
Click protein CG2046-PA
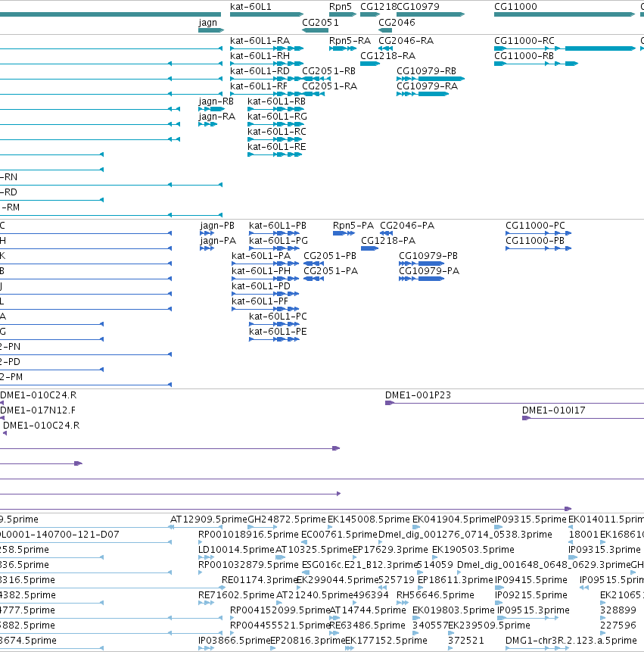pyautogui.click(x=387, y=233)
